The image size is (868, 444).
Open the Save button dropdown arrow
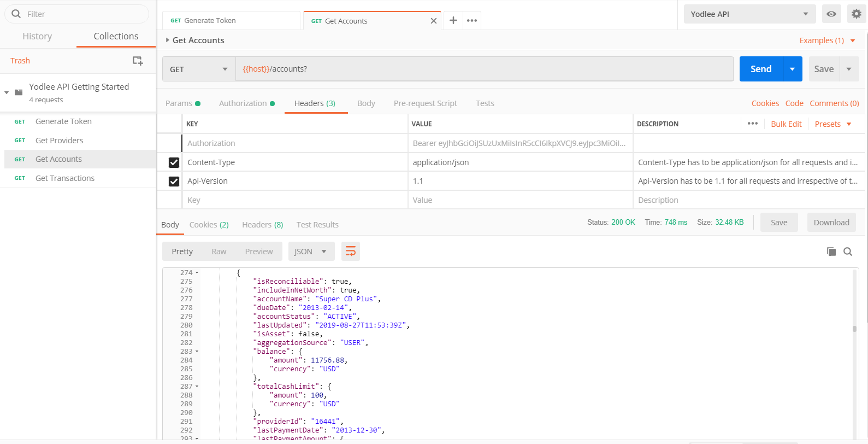click(849, 69)
